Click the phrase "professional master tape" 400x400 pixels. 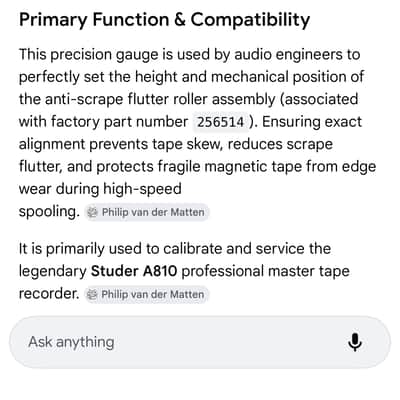[x=265, y=271]
